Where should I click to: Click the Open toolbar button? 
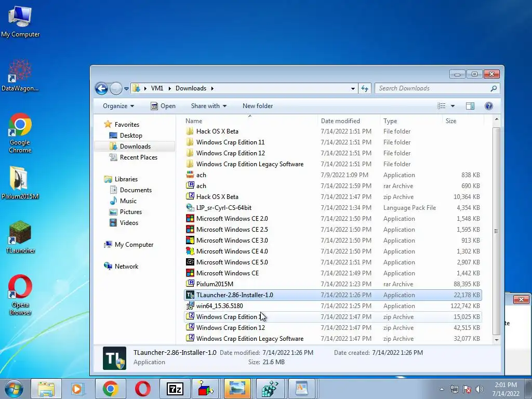(163, 106)
